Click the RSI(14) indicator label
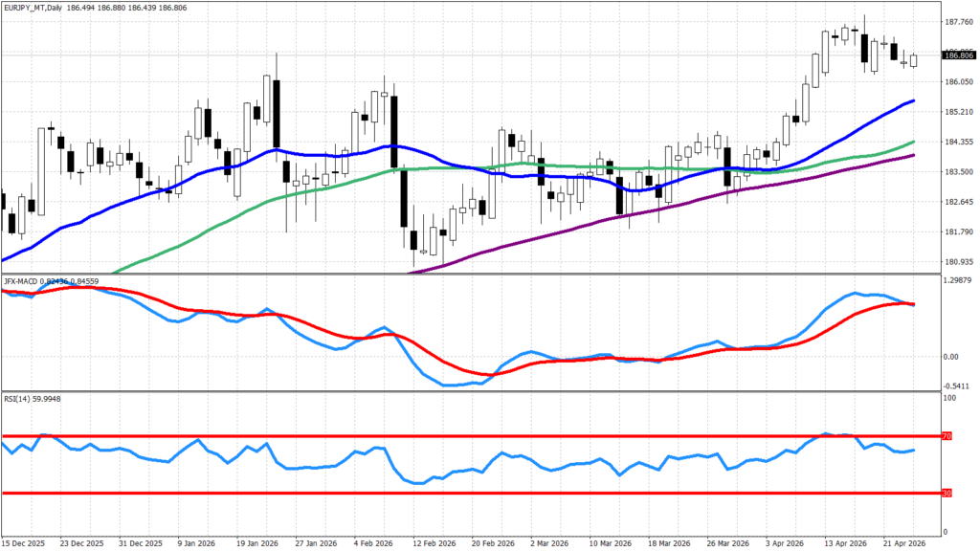980x551 pixels. click(x=21, y=397)
